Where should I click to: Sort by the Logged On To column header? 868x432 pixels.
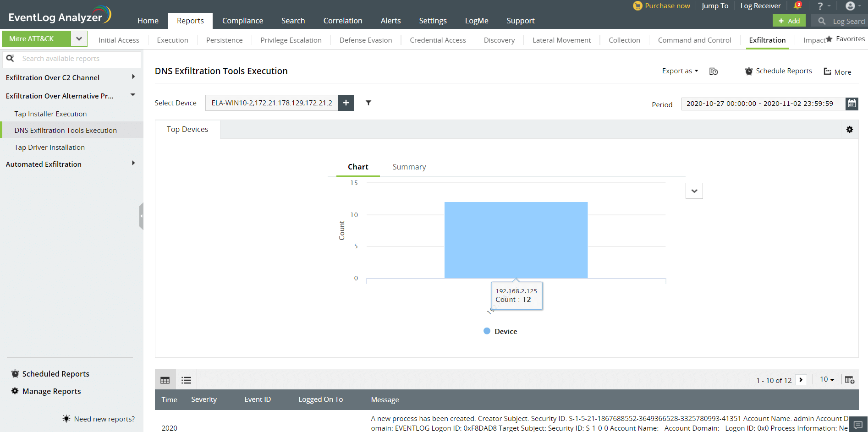coord(321,399)
